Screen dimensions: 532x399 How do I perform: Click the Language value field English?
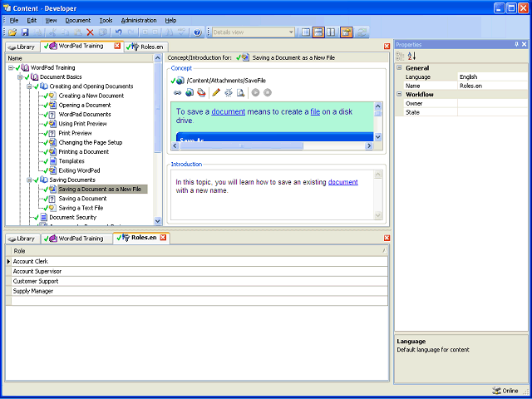pos(492,77)
